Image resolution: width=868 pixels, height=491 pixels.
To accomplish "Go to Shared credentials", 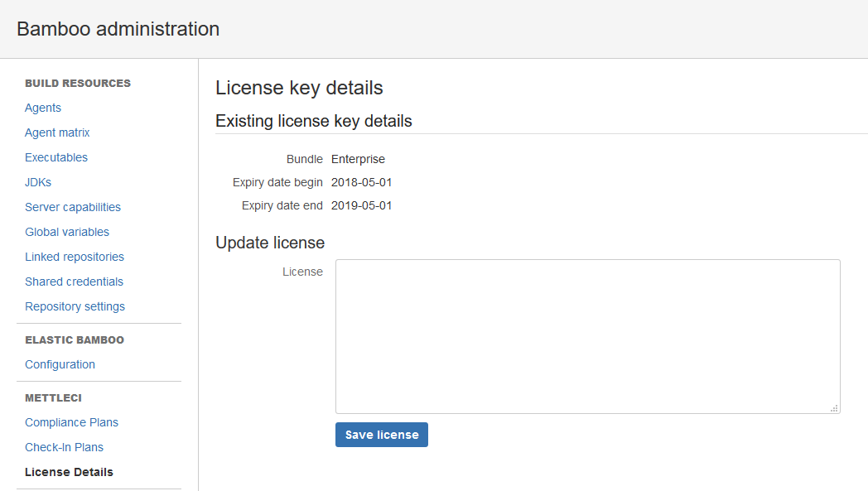I will tap(74, 282).
